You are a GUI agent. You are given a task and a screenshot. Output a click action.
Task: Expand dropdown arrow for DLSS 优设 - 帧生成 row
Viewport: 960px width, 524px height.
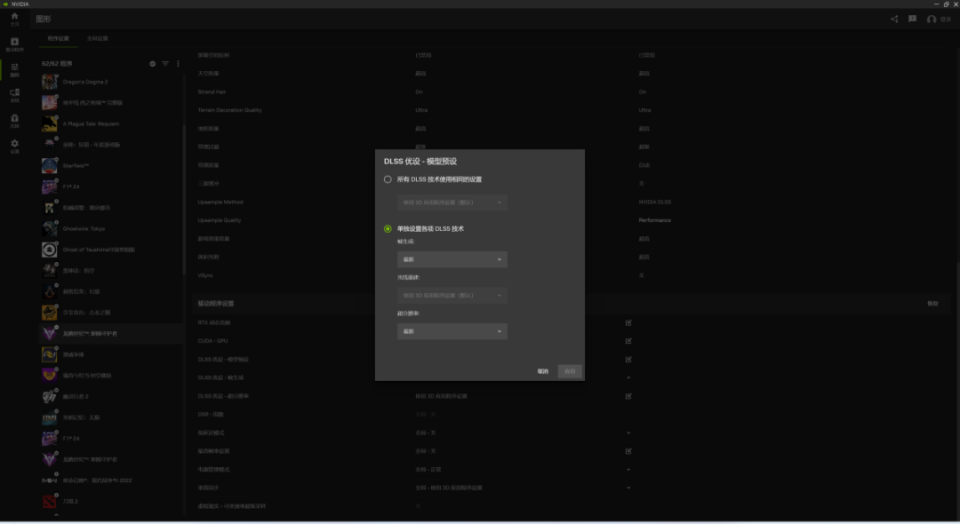coord(628,378)
